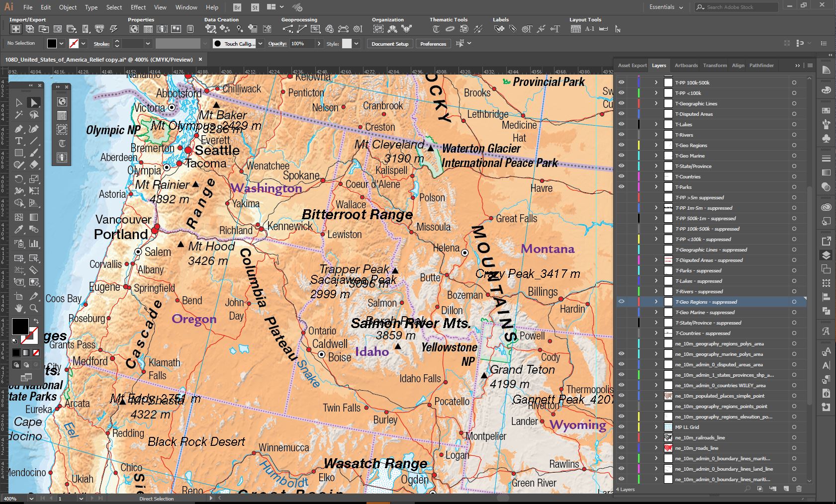Screen dimensions: 836x504
Task: Open the Creative Cloud Libraries dock icon
Action: pos(826,207)
